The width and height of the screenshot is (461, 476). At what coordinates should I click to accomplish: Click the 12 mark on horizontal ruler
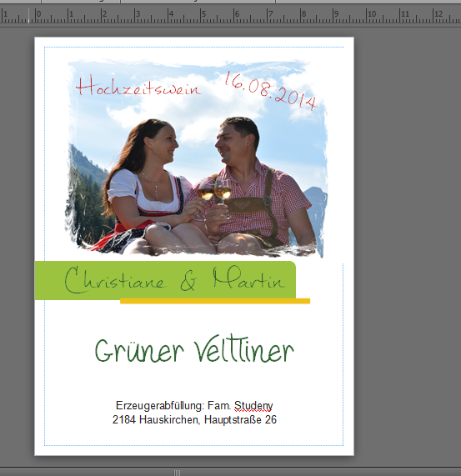click(x=438, y=14)
